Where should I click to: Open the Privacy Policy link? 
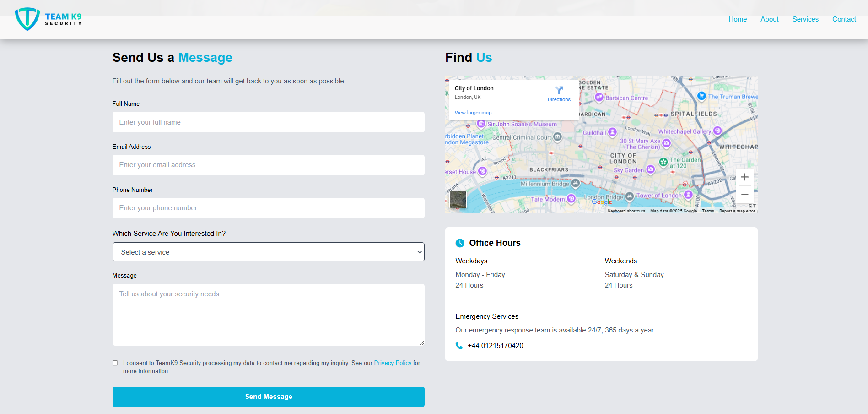(x=393, y=363)
